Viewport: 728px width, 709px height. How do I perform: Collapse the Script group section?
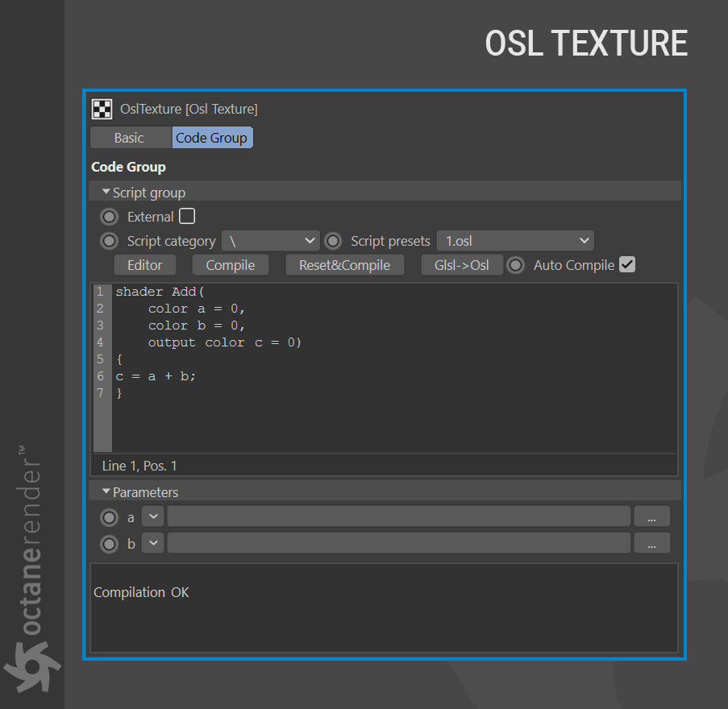point(106,193)
